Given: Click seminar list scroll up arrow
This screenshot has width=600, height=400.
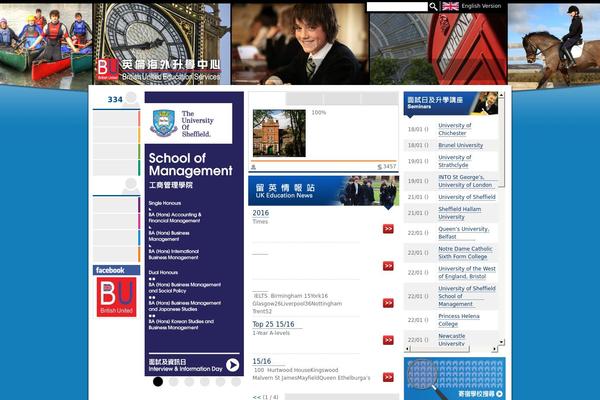Looking at the screenshot, I should point(501,95).
